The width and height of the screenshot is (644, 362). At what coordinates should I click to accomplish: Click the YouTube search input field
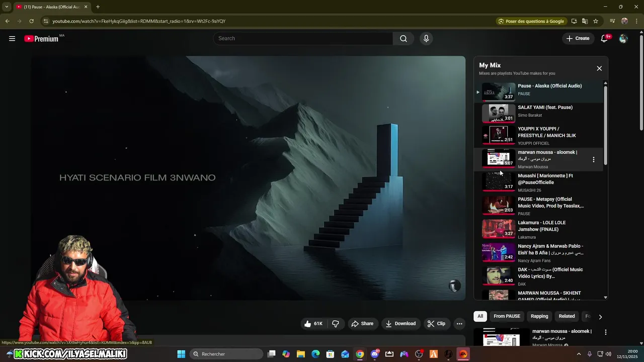pyautogui.click(x=304, y=39)
